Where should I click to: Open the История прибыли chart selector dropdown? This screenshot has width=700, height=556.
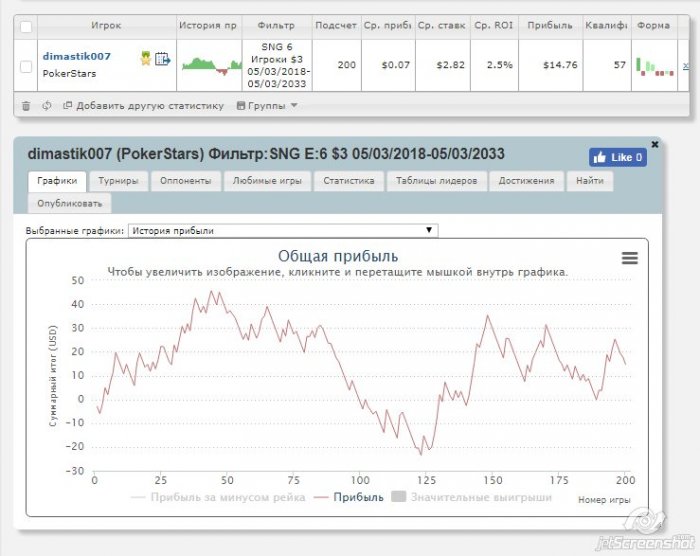click(x=283, y=230)
